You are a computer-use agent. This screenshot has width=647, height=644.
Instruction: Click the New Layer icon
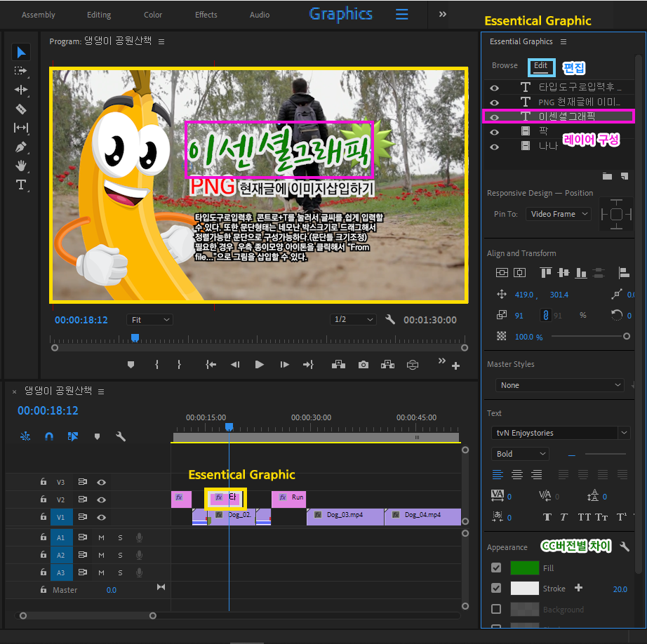point(625,177)
